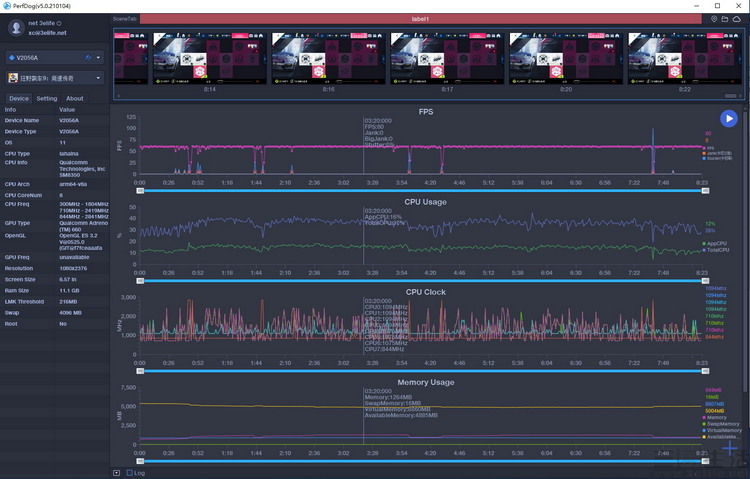Select the screenshot thumbnail at 8:22

(x=684, y=58)
